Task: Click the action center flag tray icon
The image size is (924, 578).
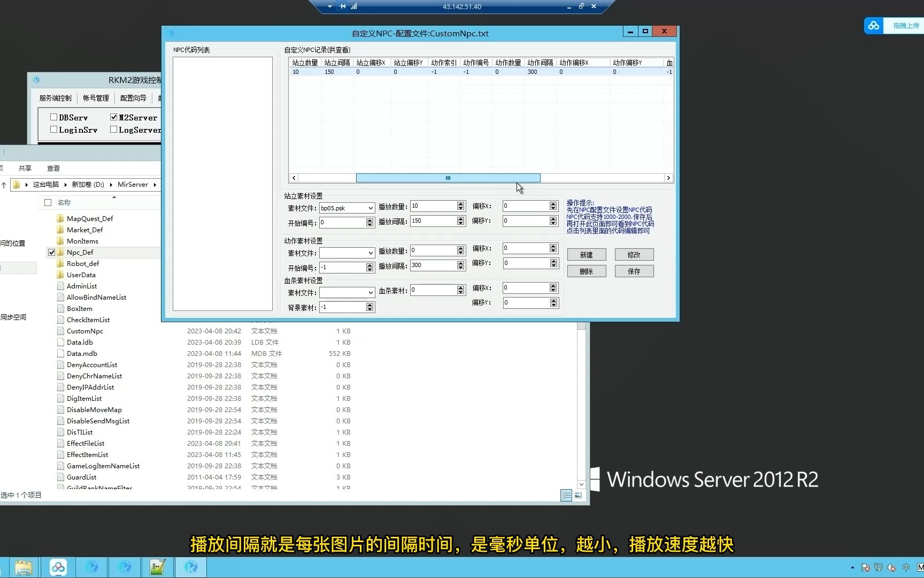Action: tap(865, 567)
